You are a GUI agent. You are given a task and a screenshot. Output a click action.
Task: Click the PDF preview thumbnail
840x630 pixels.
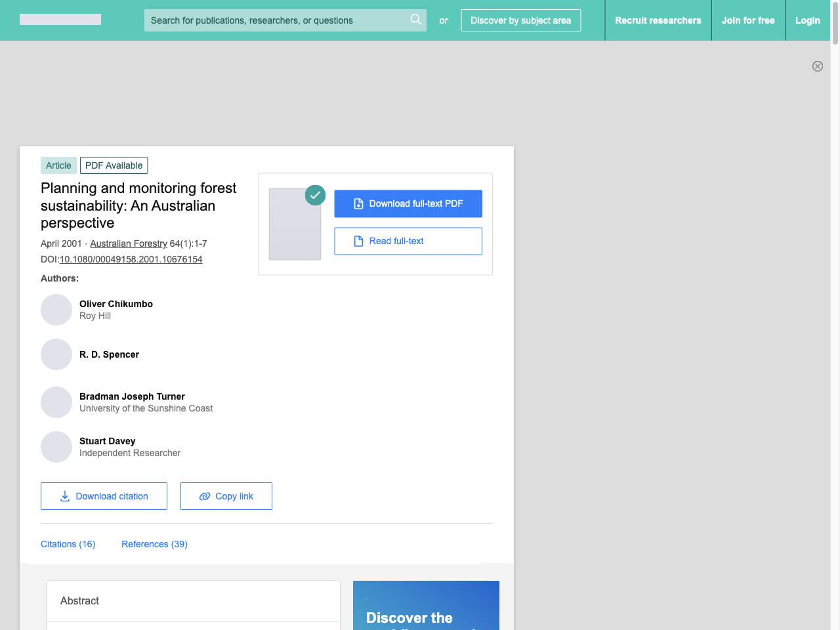tap(295, 224)
